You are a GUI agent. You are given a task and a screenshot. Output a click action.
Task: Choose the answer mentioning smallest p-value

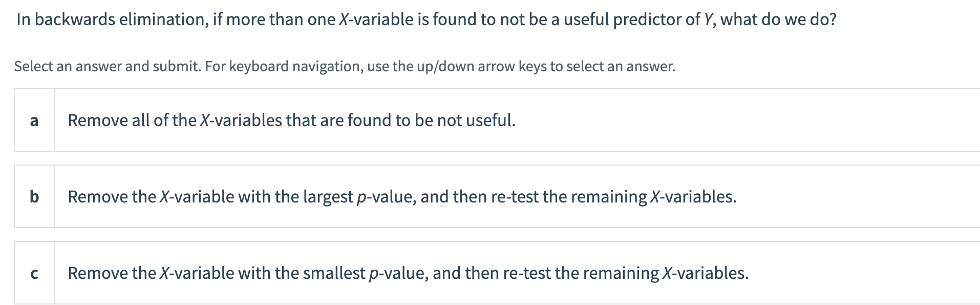tap(408, 274)
